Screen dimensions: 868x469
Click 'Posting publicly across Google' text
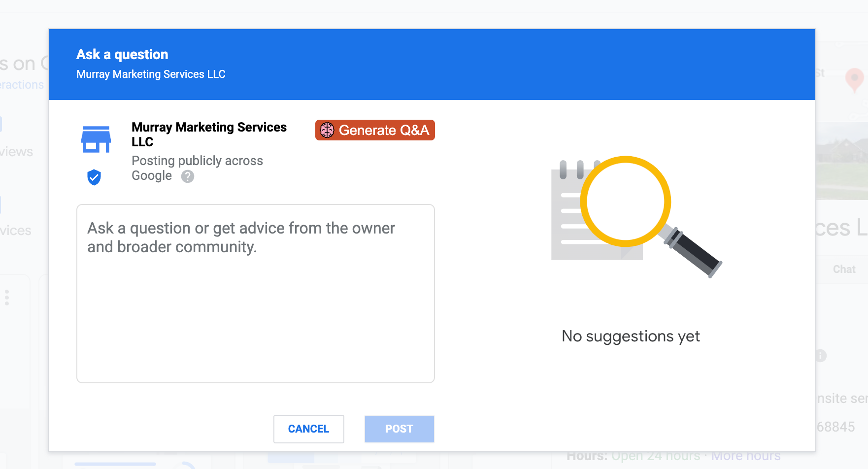click(x=197, y=168)
